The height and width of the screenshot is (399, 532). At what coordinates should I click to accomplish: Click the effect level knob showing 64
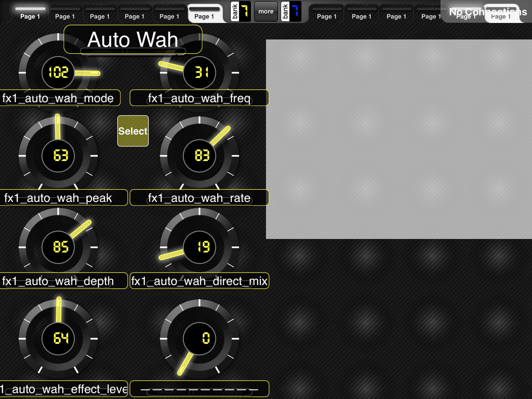point(58,338)
